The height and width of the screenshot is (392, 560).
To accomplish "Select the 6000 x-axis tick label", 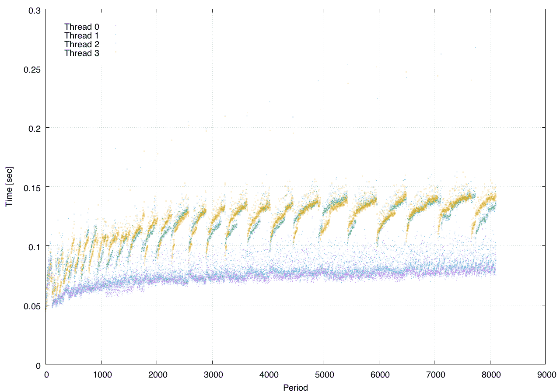I will (378, 375).
